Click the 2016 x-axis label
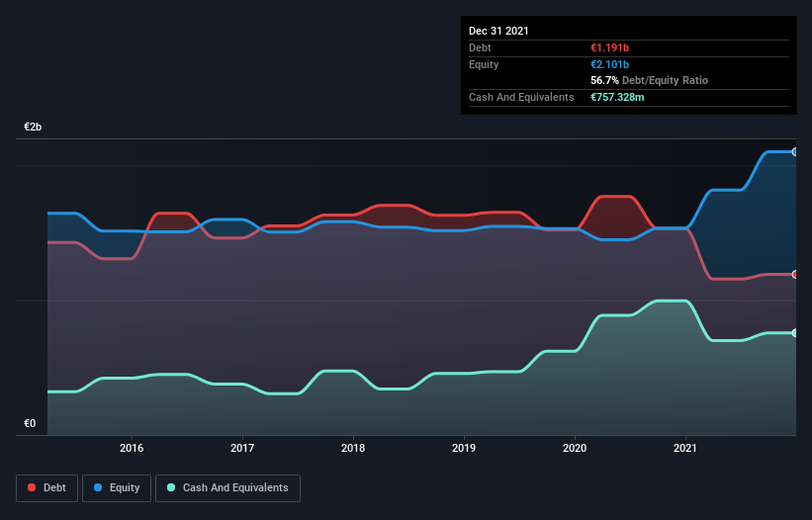Image resolution: width=812 pixels, height=520 pixels. pyautogui.click(x=132, y=448)
